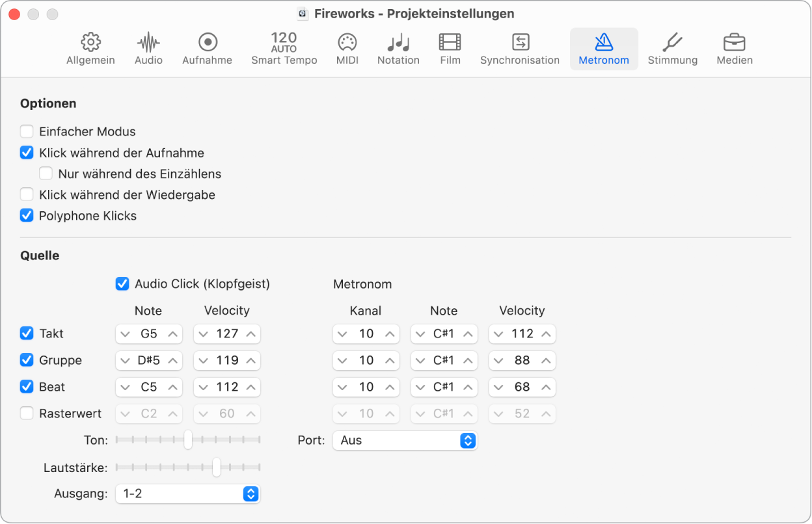812x524 pixels.
Task: Click the Takt velocity value 127
Action: coord(227,334)
